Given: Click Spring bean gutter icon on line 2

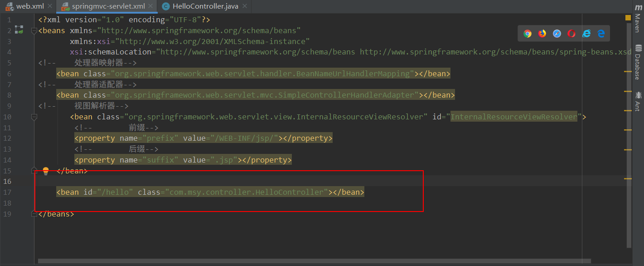Looking at the screenshot, I should pyautogui.click(x=19, y=30).
